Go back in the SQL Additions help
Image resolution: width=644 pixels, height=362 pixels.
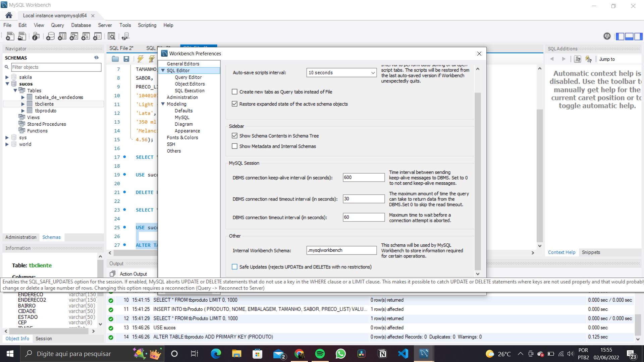point(552,59)
